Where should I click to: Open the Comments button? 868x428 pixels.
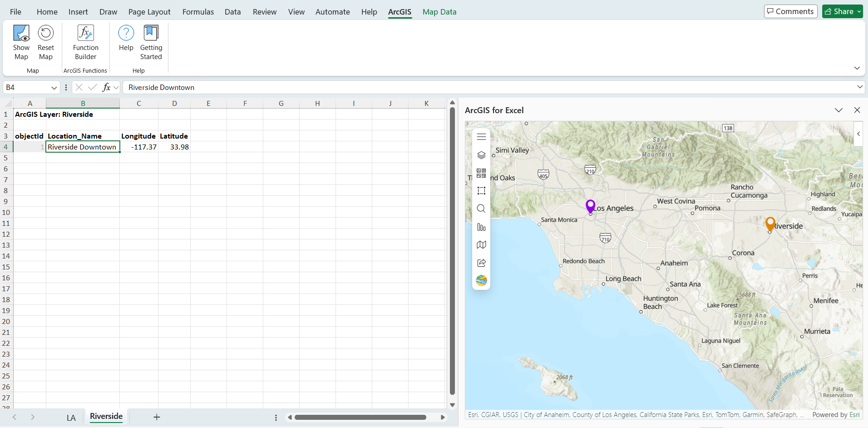(790, 11)
